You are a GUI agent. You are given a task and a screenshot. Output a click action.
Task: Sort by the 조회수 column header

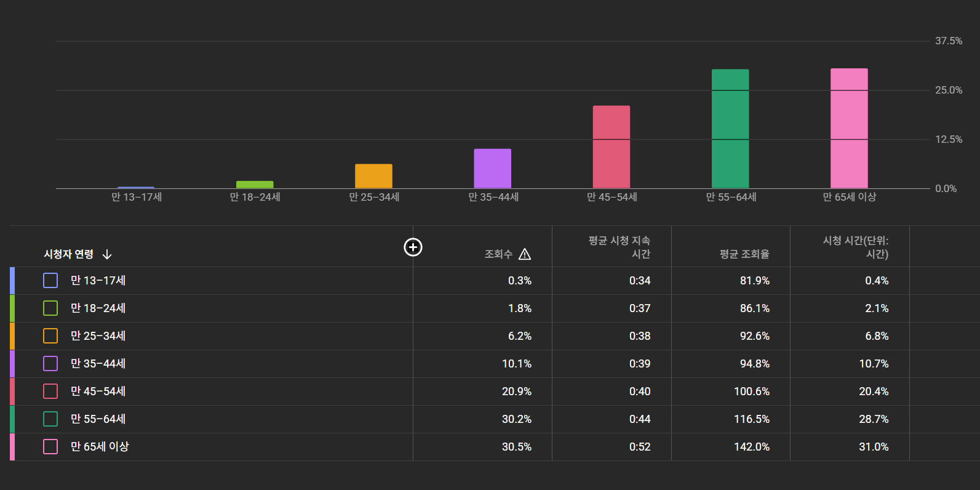click(498, 254)
